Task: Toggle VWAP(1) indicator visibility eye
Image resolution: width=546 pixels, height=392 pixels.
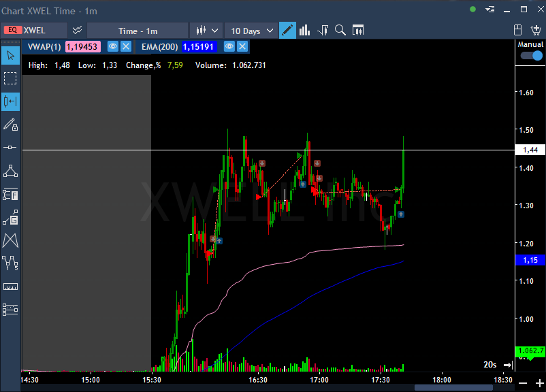Action: pyautogui.click(x=113, y=46)
